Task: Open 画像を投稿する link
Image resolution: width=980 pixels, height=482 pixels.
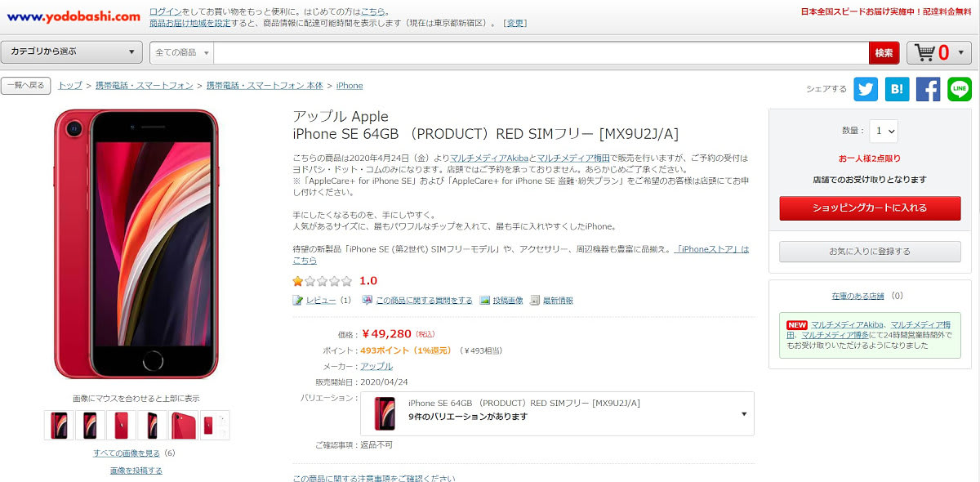Action: (x=136, y=471)
